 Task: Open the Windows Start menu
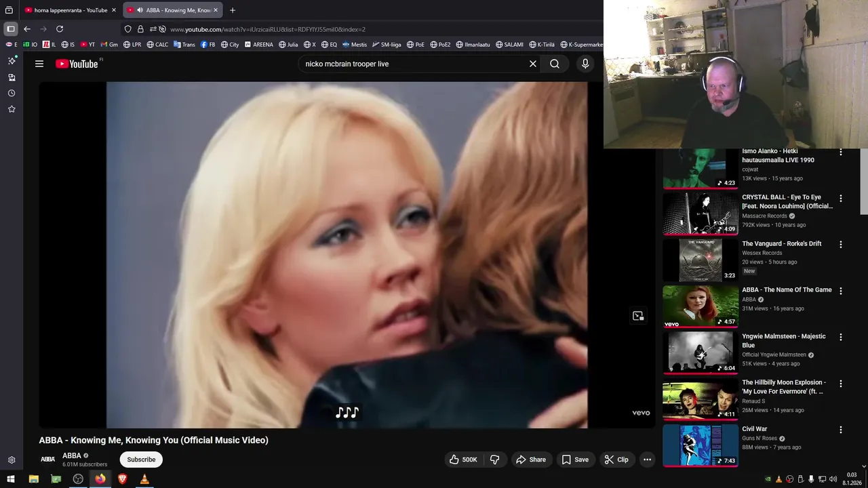point(11,479)
